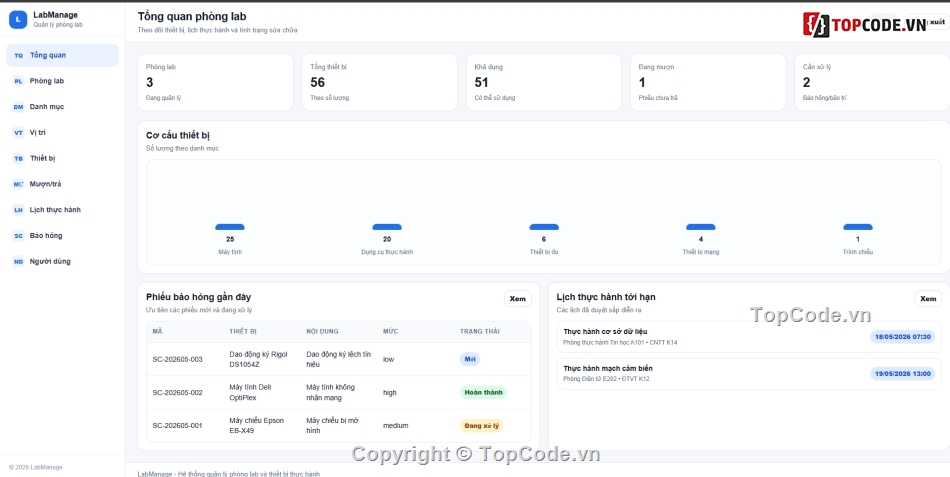Click the Dụng cụ thực hành chart bar
The height and width of the screenshot is (477, 950).
(x=387, y=227)
